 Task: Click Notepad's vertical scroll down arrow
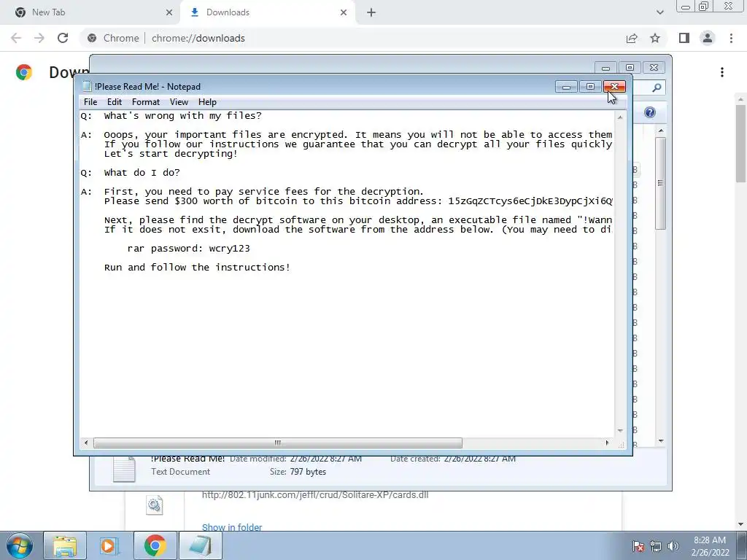click(x=620, y=430)
